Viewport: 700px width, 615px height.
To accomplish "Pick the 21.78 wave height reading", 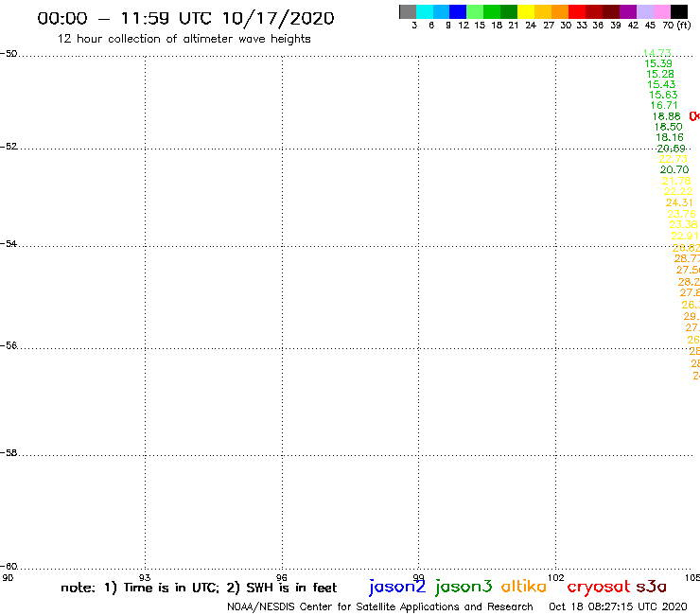I will tap(676, 181).
